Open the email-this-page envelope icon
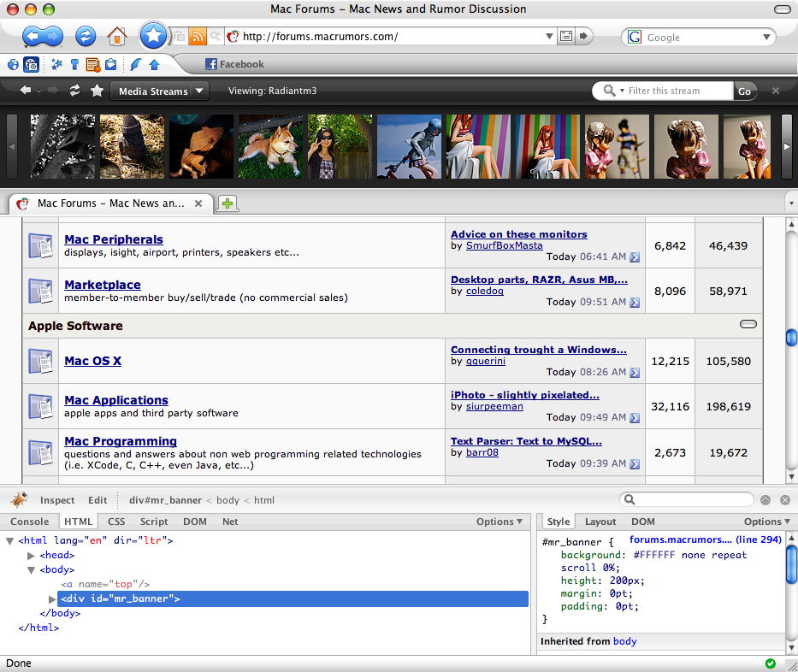The image size is (798, 672). 566,36
